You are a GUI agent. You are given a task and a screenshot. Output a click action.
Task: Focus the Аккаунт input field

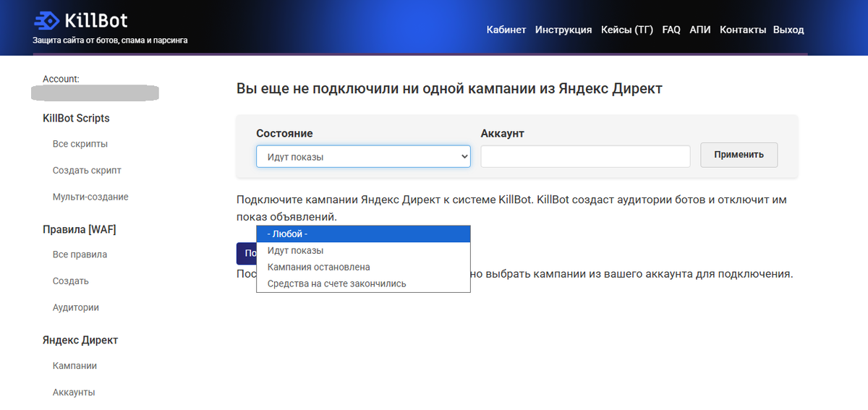click(x=585, y=156)
